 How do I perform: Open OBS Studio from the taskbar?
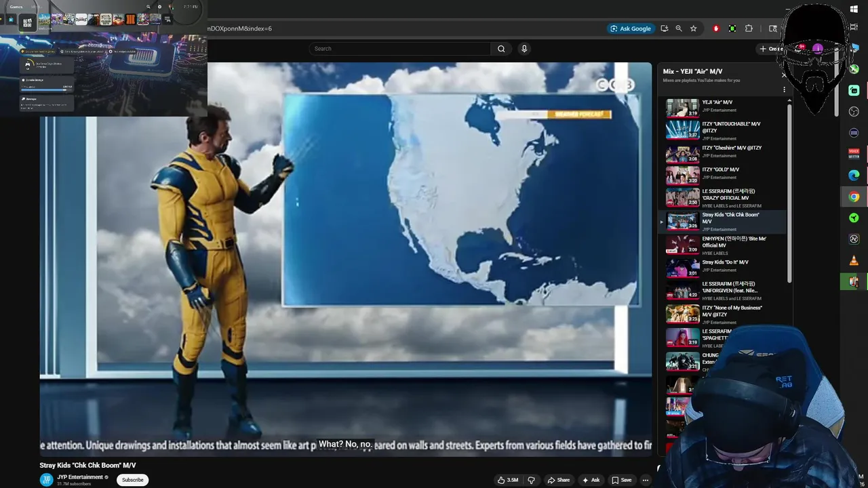tap(854, 111)
